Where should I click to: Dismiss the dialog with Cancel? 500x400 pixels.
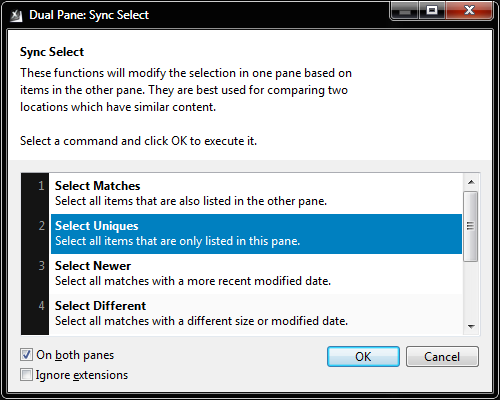[x=442, y=357]
